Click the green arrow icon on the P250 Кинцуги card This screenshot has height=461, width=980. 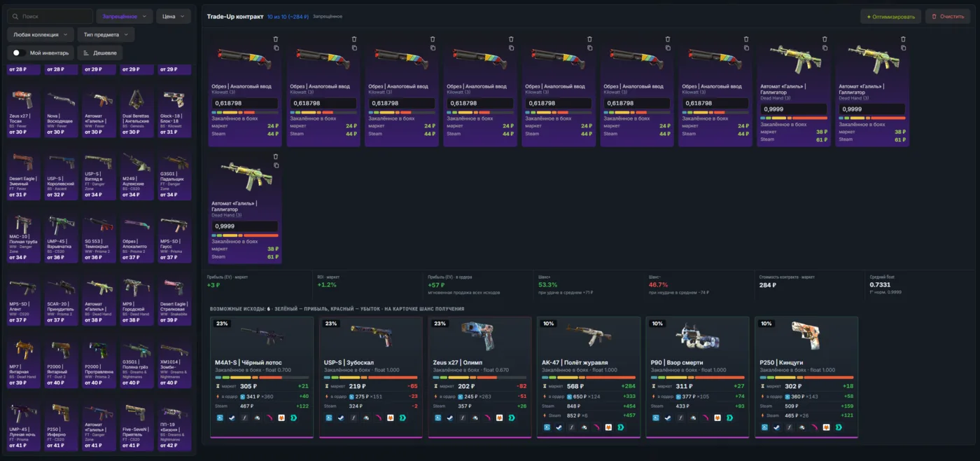(x=838, y=427)
